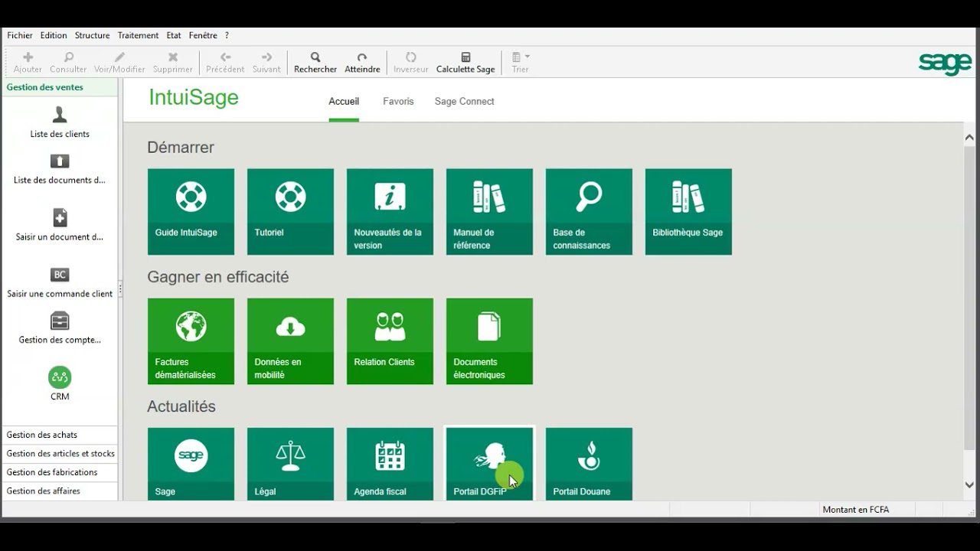This screenshot has height=551, width=980.
Task: Open the Factures dématérialisées tile
Action: click(x=191, y=341)
